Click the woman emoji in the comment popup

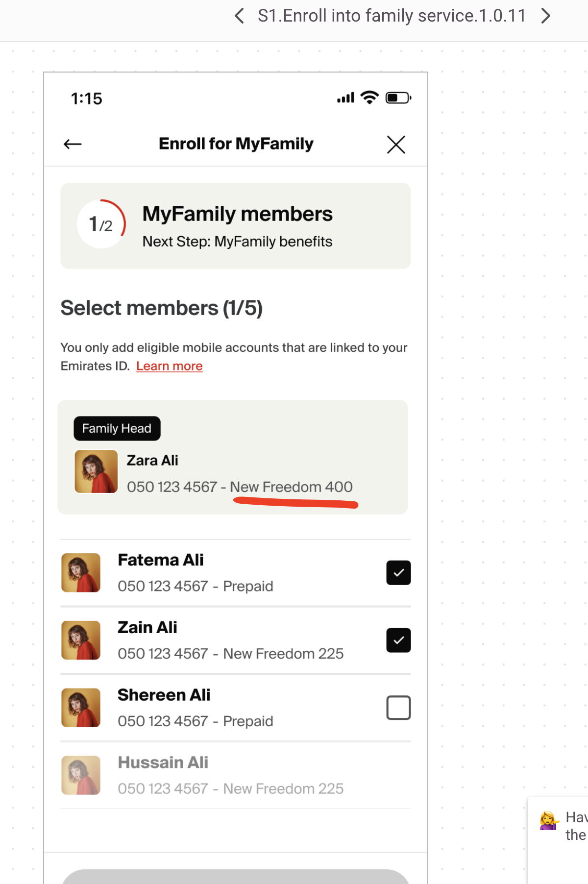[x=549, y=821]
